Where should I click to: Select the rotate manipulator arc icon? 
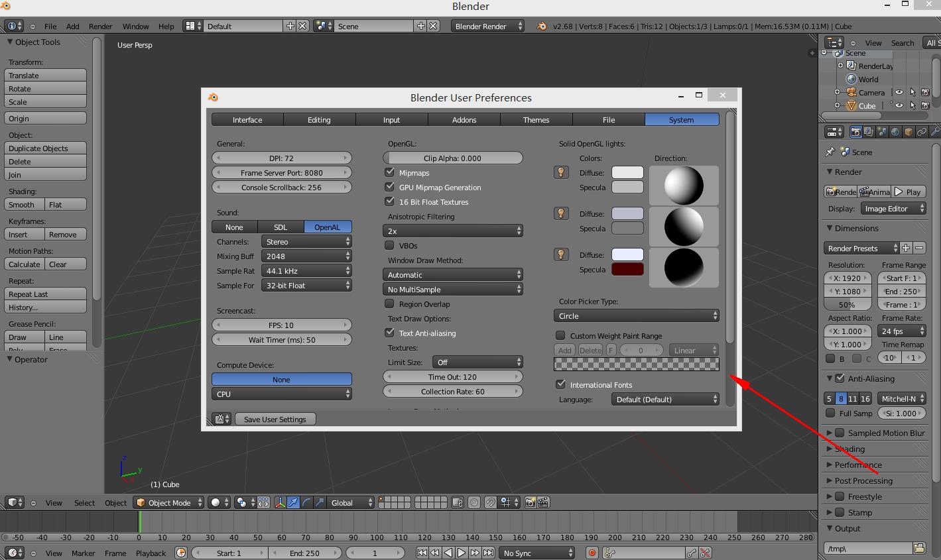[x=306, y=502]
